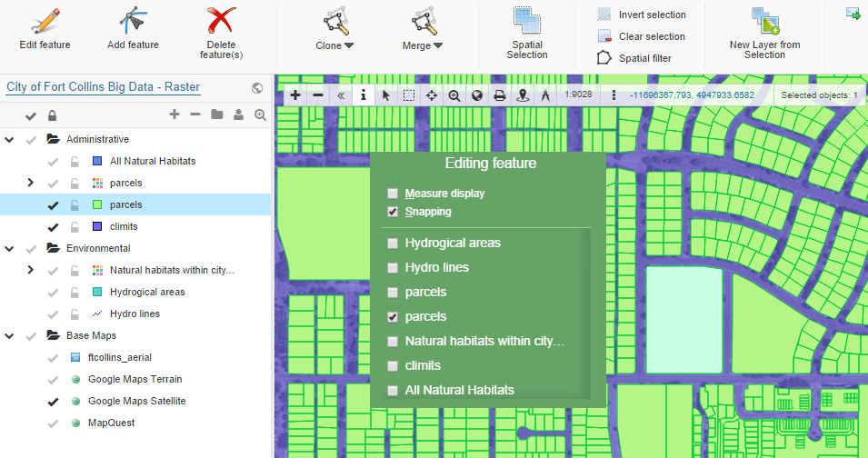Toggle visibility of Google Maps Satellite
This screenshot has height=458, width=868.
(53, 402)
